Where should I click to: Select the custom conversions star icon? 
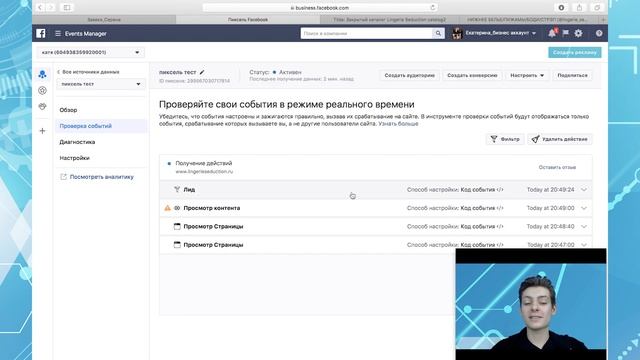(42, 90)
